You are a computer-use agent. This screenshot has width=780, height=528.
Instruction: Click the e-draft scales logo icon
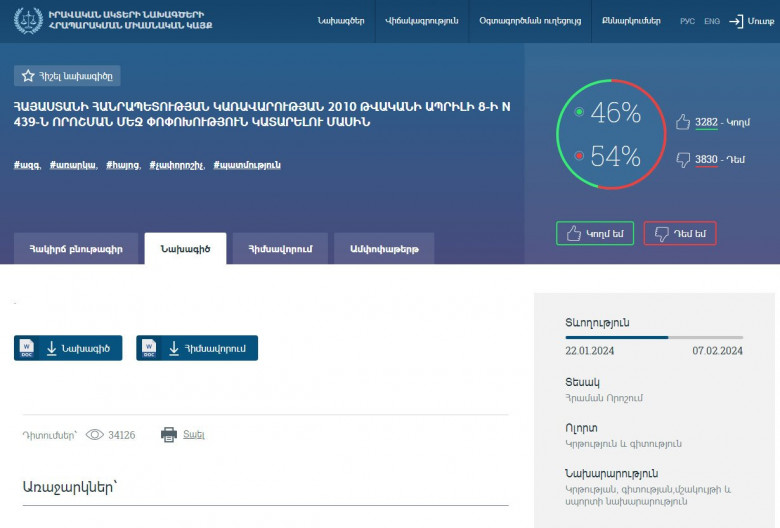[x=28, y=21]
